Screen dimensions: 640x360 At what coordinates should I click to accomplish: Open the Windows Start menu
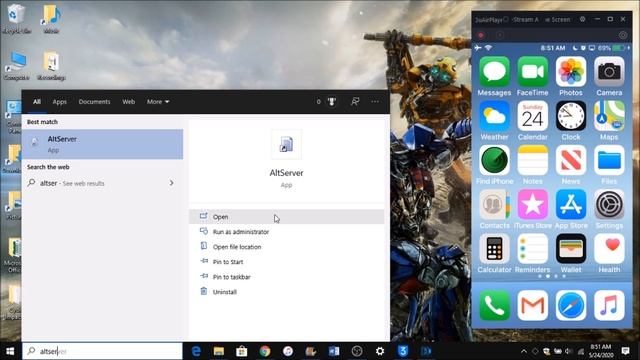[x=11, y=351]
